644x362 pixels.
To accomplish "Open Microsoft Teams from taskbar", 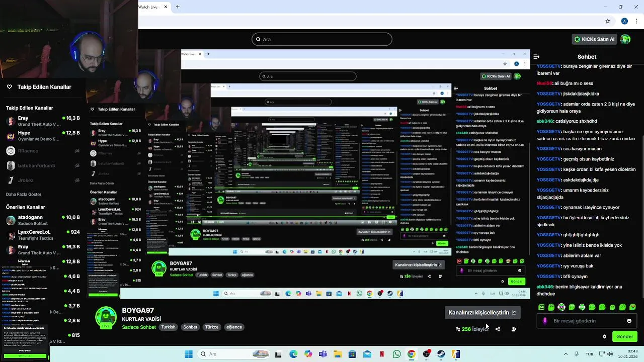I will point(323,354).
